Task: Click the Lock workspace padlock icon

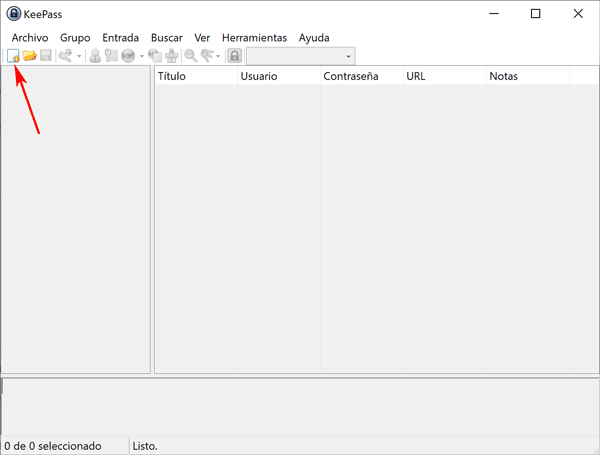Action: [235, 56]
